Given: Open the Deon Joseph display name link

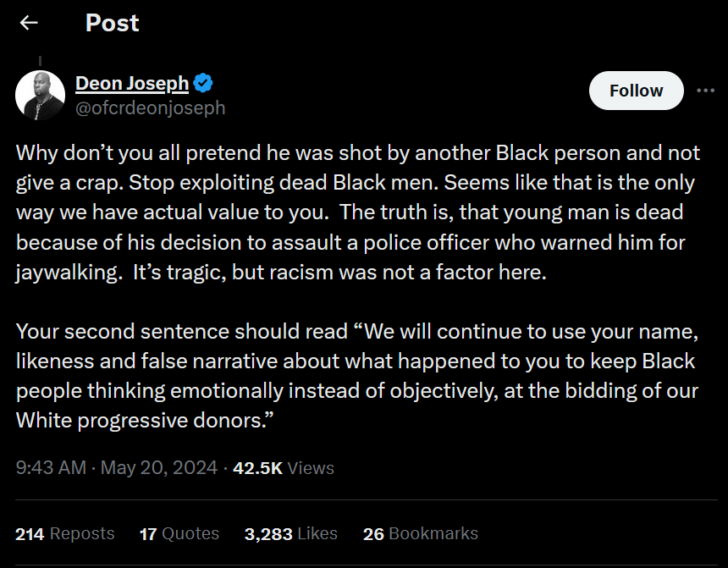Looking at the screenshot, I should click(132, 83).
